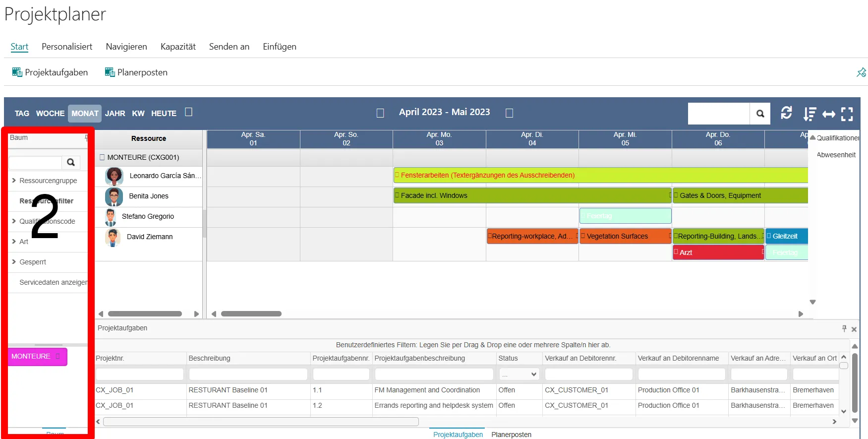Open the Kapazität menu

coord(178,47)
